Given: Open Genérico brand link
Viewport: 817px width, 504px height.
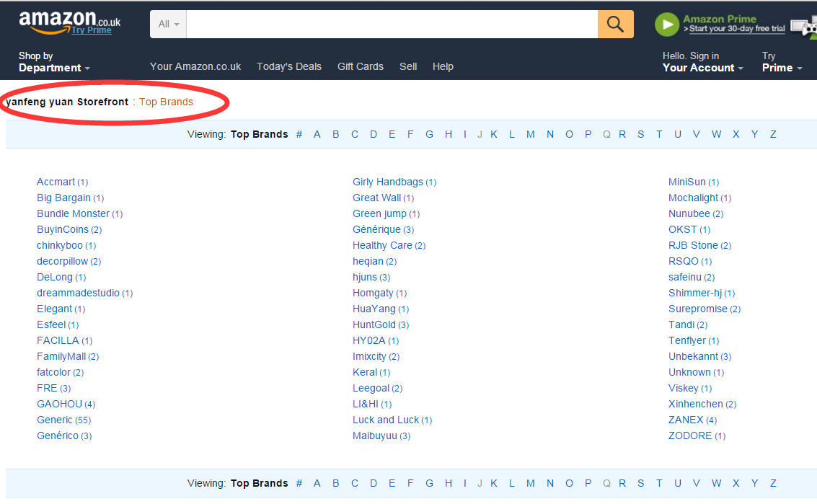Looking at the screenshot, I should [x=58, y=436].
